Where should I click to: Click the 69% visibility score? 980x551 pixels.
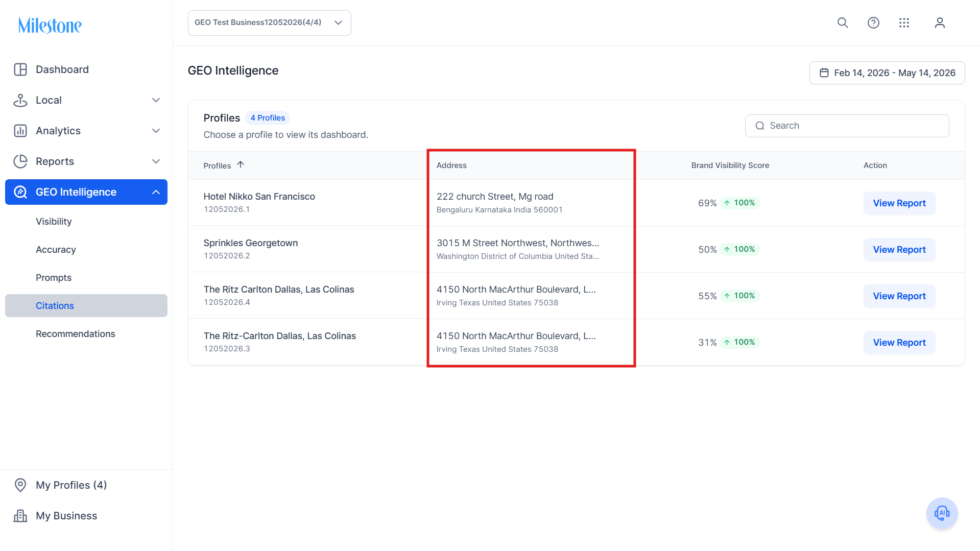[x=707, y=203]
